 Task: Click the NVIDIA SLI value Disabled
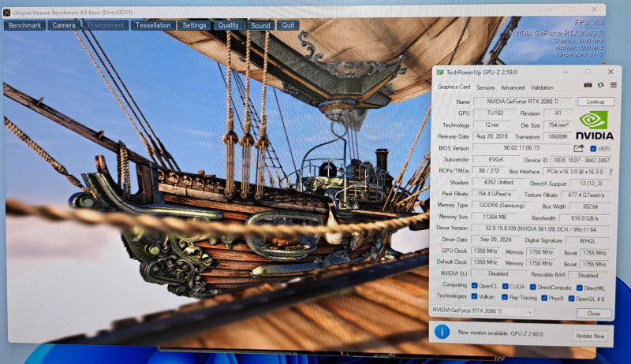pyautogui.click(x=498, y=273)
